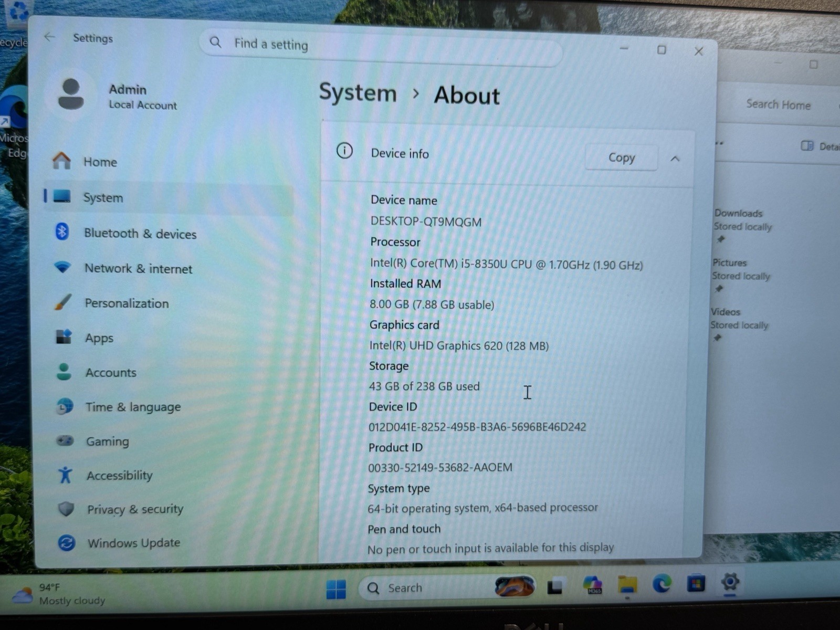840x630 pixels.
Task: Open the Privacy & security shield icon
Action: tap(66, 509)
